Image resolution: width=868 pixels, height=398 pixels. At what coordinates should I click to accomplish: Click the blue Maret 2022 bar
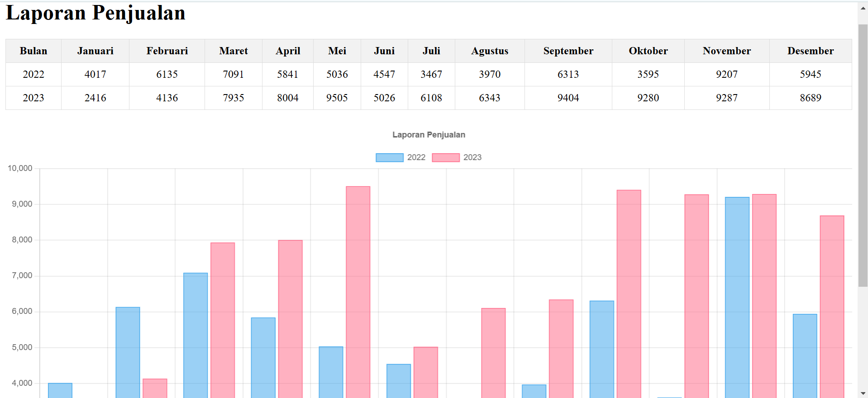[x=196, y=335]
